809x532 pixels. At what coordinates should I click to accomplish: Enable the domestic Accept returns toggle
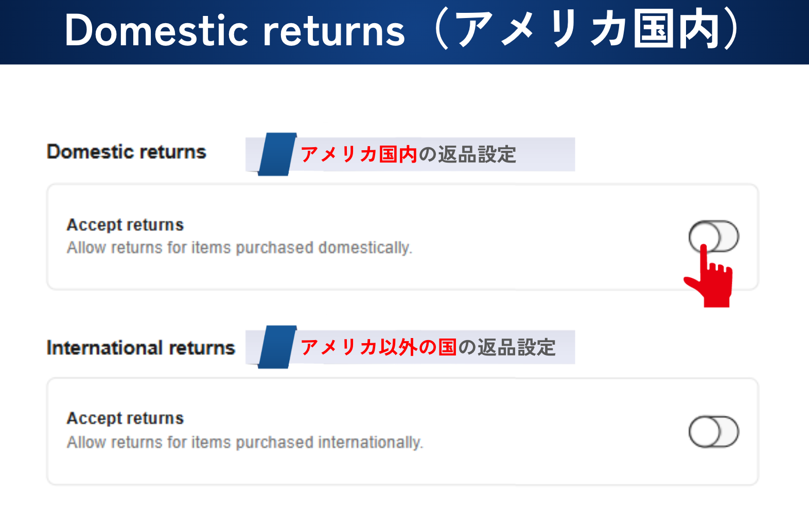[x=714, y=236]
